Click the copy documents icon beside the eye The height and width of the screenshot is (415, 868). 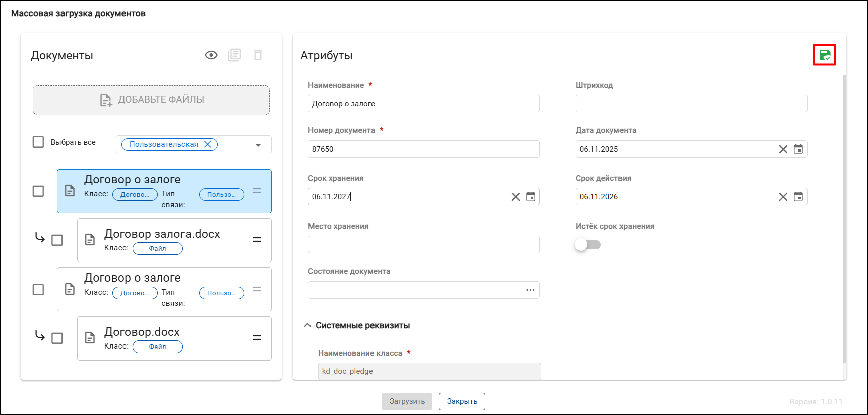[x=234, y=55]
